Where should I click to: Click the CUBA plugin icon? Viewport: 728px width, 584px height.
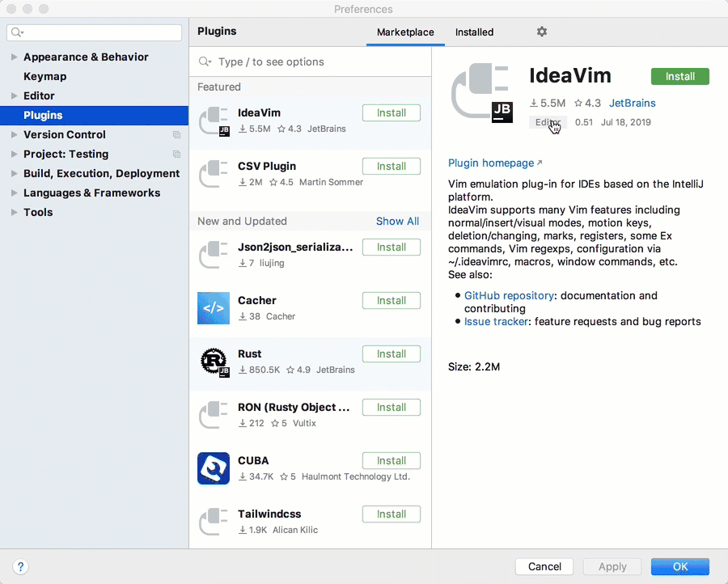tap(214, 468)
